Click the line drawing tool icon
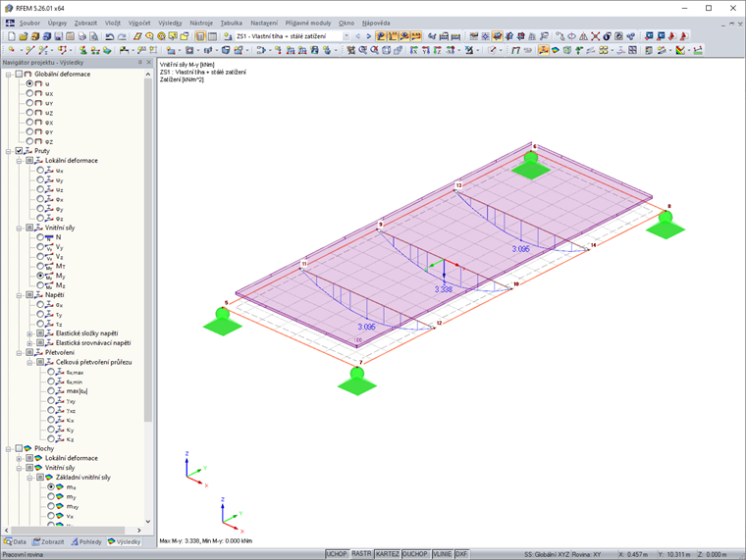Viewport: 746px width, 560px height. click(30, 50)
